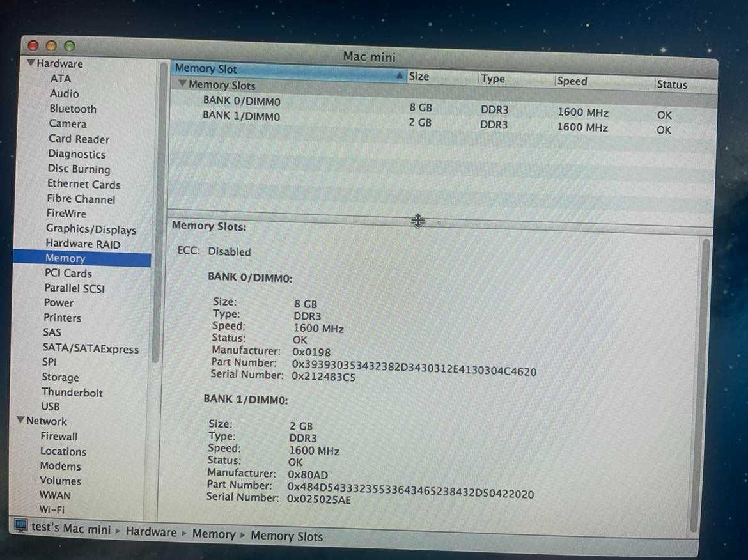The width and height of the screenshot is (748, 560).
Task: Open Firewall under Network
Action: tap(59, 436)
